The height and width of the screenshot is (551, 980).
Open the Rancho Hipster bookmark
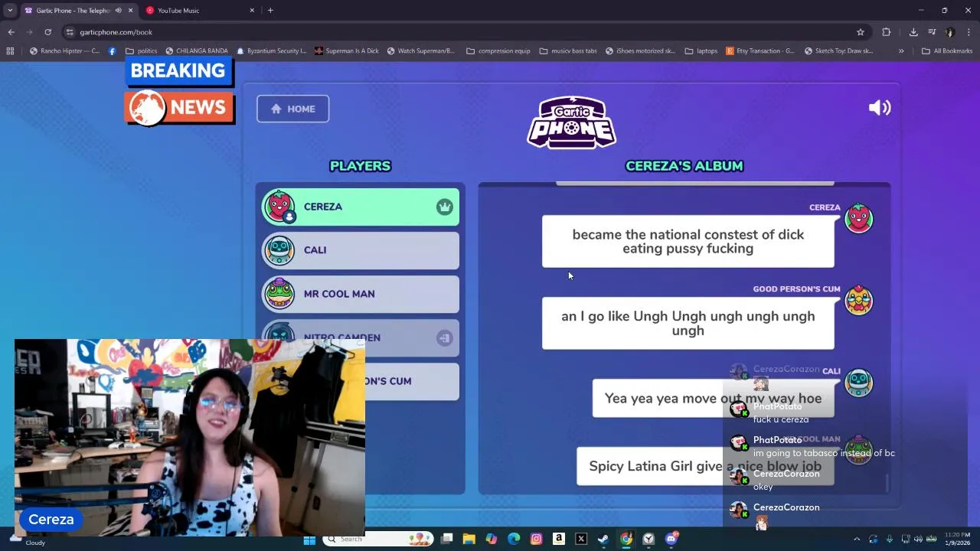coord(64,51)
